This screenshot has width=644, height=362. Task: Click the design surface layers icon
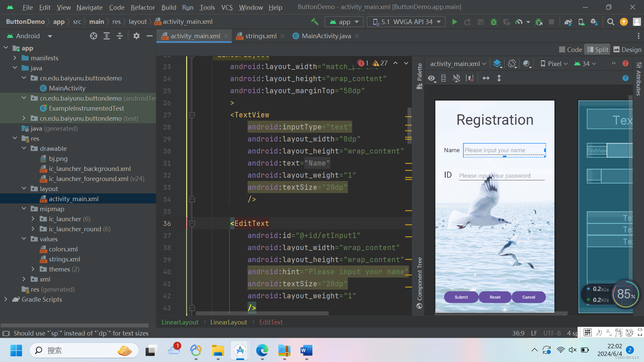tap(497, 64)
